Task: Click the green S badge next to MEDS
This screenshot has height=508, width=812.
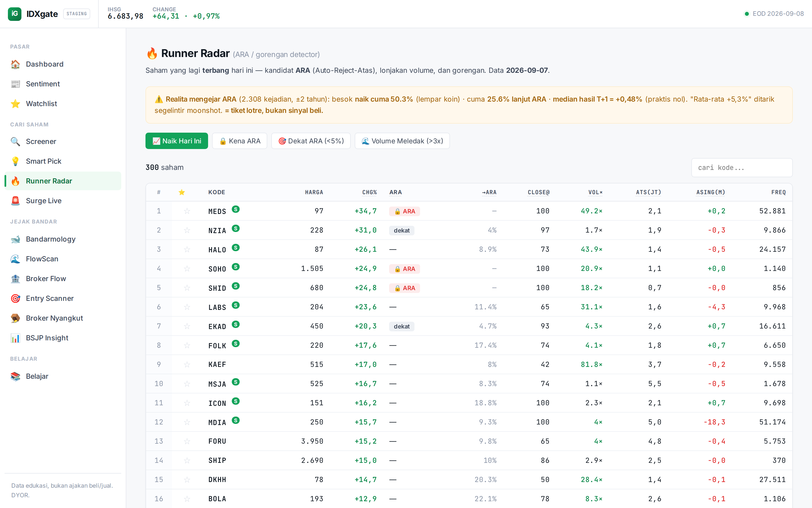Action: [236, 209]
